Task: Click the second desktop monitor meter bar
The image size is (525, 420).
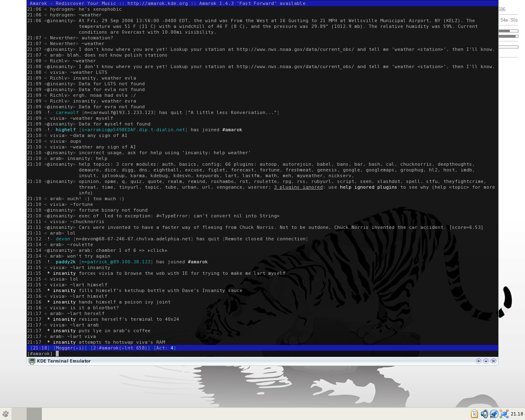Action: point(509,36)
